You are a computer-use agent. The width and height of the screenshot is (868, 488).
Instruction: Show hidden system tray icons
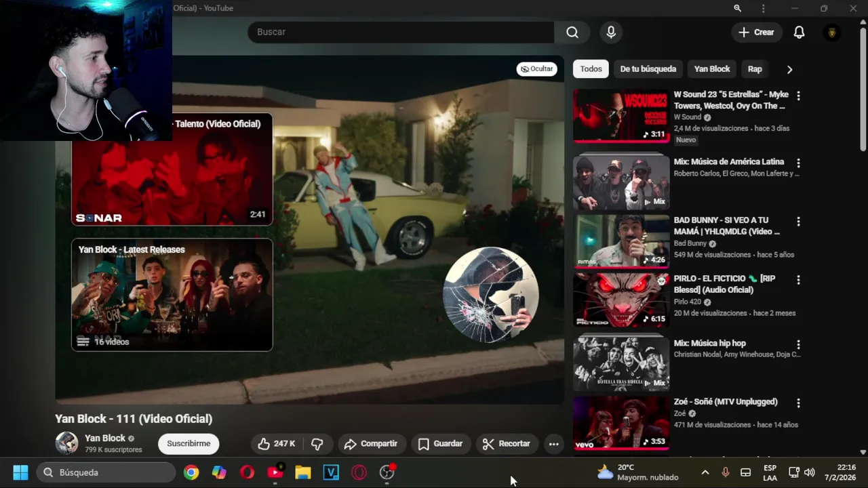705,472
